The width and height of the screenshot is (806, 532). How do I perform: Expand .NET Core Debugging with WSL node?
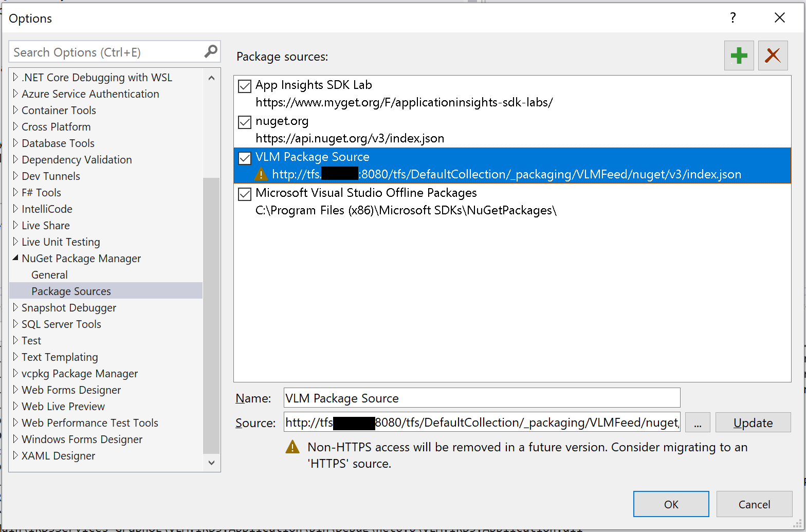15,77
